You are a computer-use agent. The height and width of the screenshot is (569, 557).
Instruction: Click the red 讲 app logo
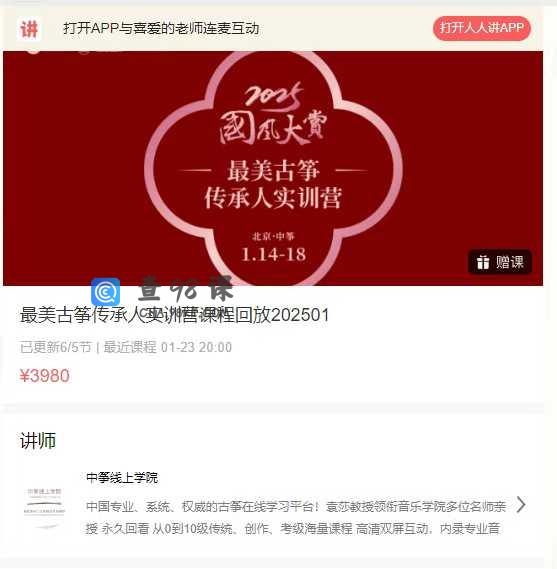pyautogui.click(x=29, y=29)
